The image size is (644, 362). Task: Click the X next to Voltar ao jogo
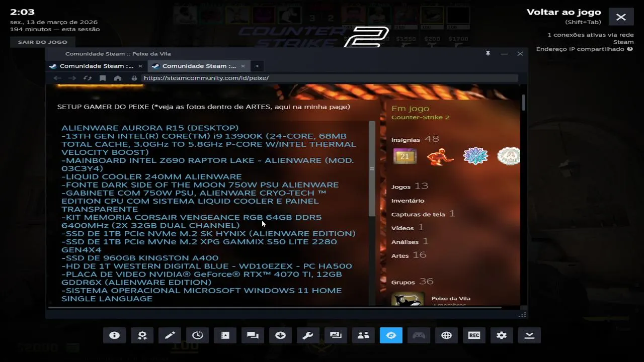[621, 17]
